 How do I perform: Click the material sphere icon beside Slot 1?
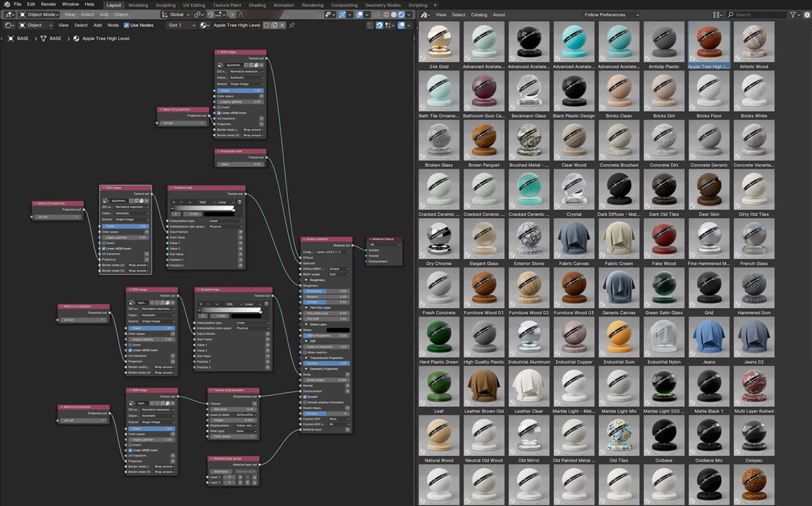click(x=204, y=25)
